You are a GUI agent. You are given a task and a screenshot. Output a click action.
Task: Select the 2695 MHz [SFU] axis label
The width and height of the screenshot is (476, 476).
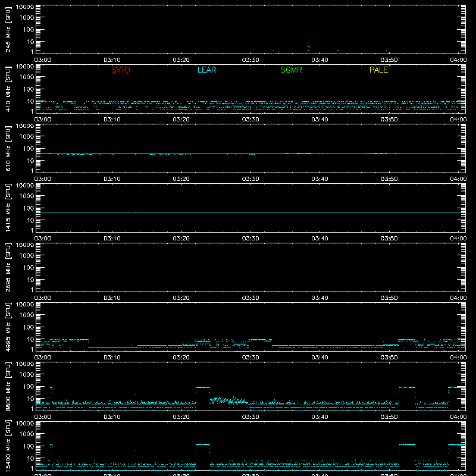8,267
